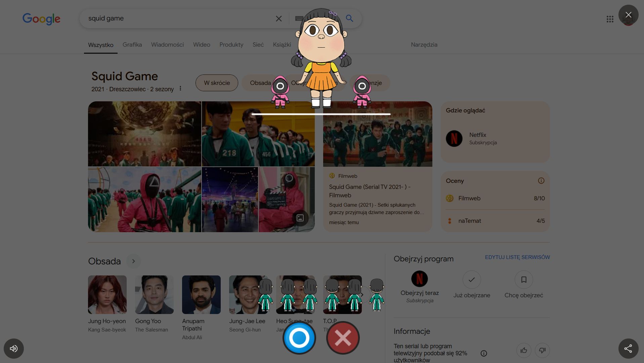Select the W skrócie chip

217,83
